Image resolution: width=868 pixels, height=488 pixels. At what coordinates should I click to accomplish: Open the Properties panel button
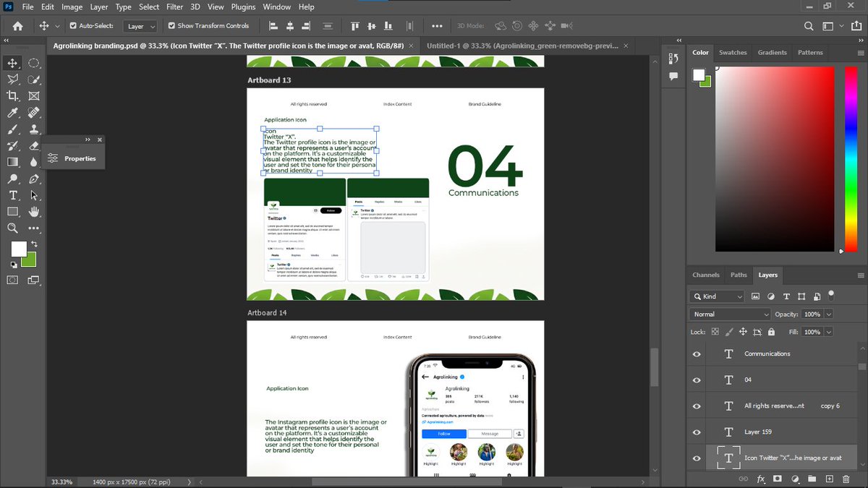[73, 158]
